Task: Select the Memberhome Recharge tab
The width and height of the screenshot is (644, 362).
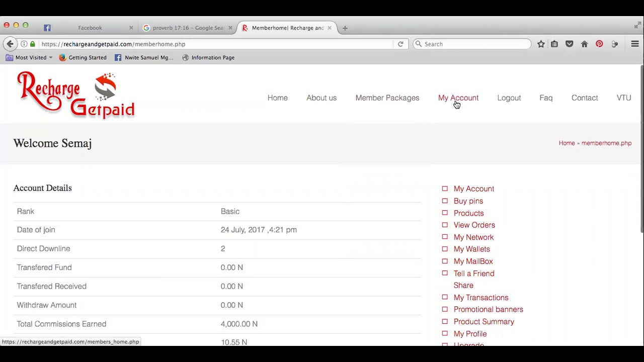Action: pos(286,28)
